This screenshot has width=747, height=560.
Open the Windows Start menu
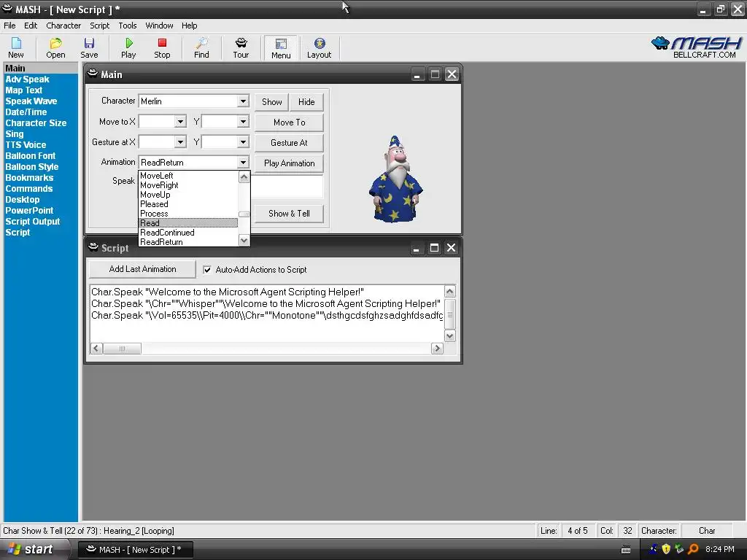(31, 549)
